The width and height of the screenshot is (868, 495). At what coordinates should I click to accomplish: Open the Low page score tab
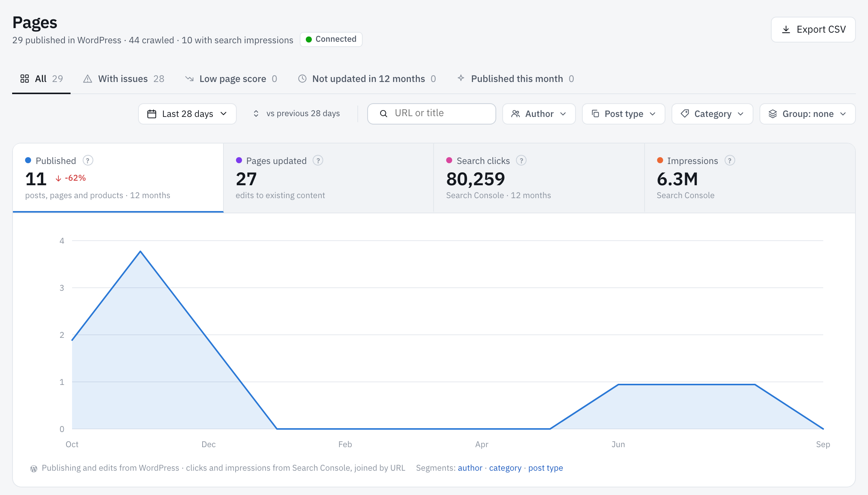(x=231, y=79)
